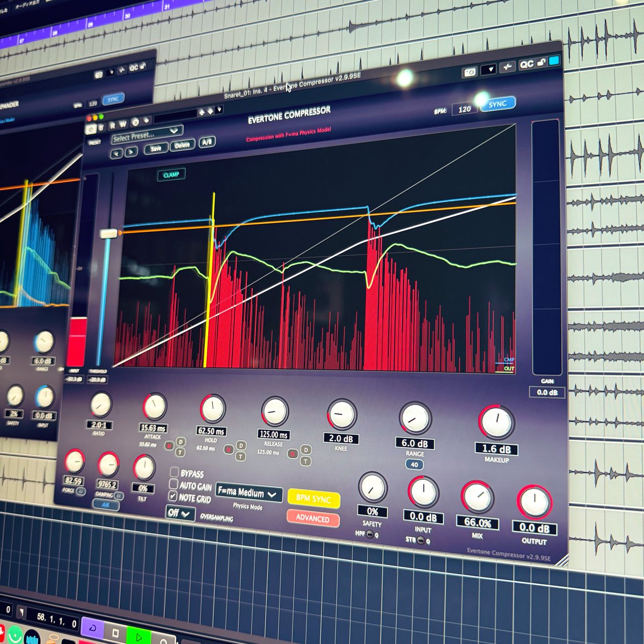Toggle the HPF switch under Safety

pos(370,534)
